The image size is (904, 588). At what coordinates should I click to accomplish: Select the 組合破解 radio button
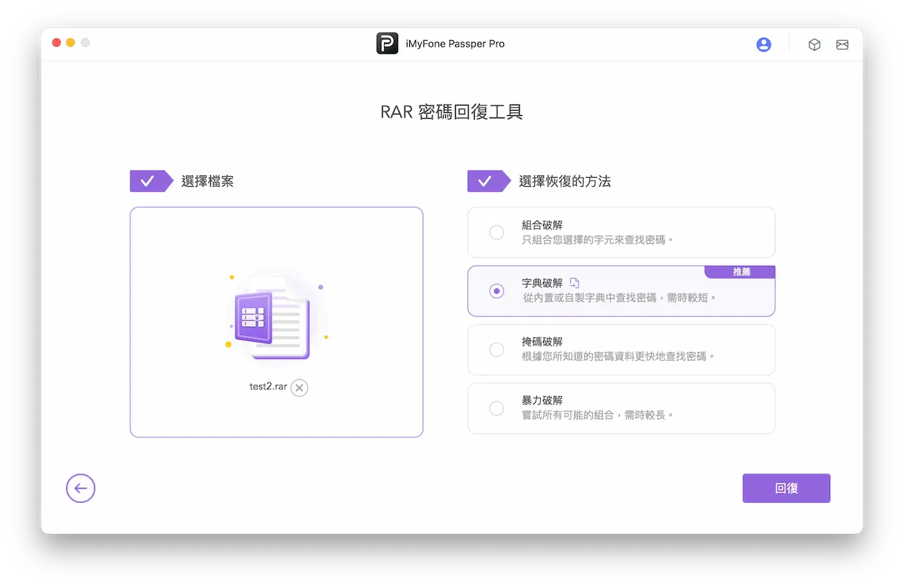point(496,233)
